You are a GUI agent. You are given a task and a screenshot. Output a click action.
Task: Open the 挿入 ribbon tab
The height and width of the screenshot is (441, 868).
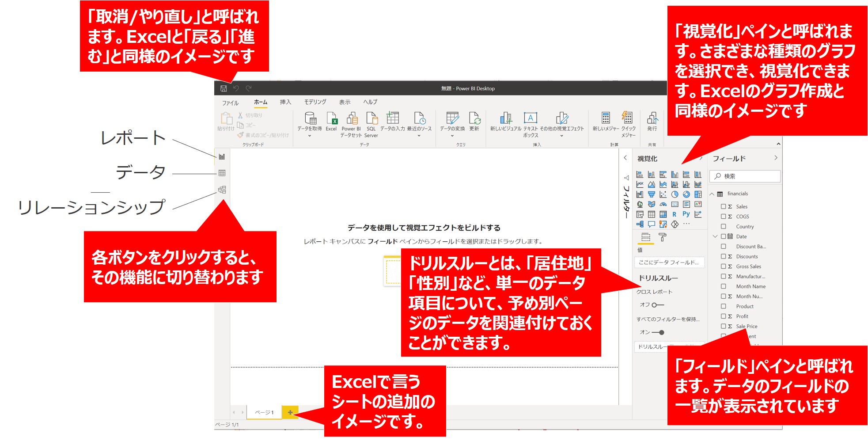click(x=285, y=102)
